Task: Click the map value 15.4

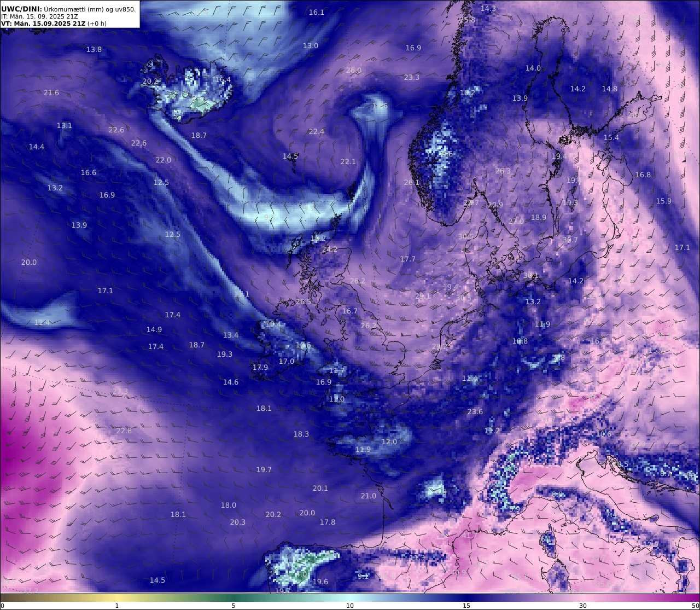Action: 611,137
